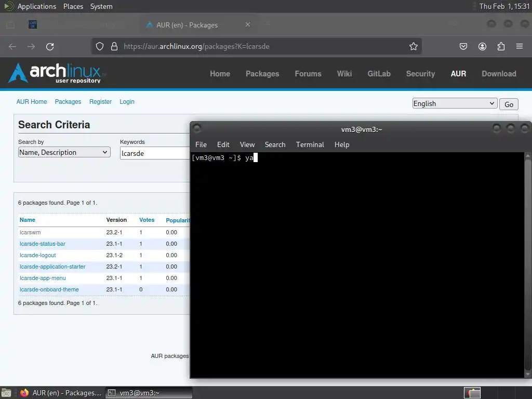Reload the AUR page in Firefox
Image resolution: width=532 pixels, height=399 pixels.
click(x=50, y=46)
